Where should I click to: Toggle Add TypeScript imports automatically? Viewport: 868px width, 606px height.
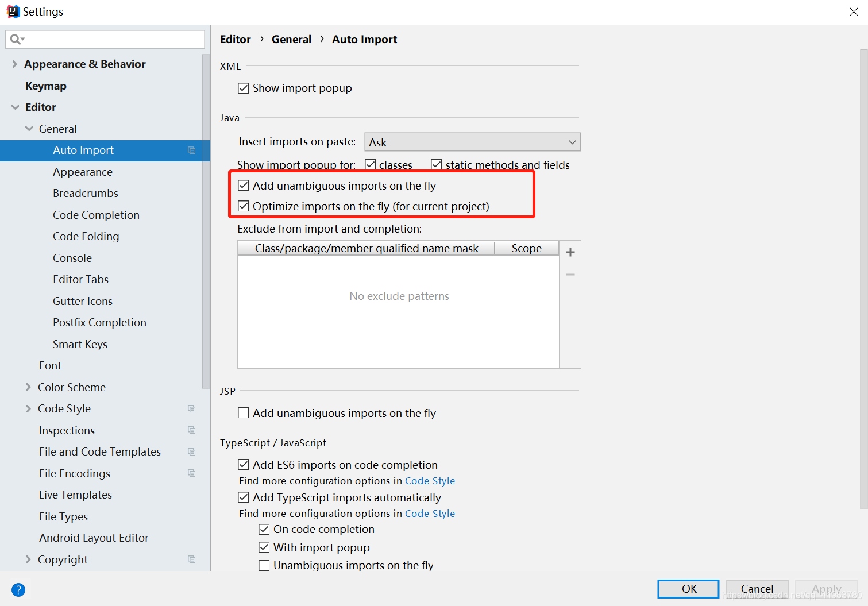coord(244,497)
